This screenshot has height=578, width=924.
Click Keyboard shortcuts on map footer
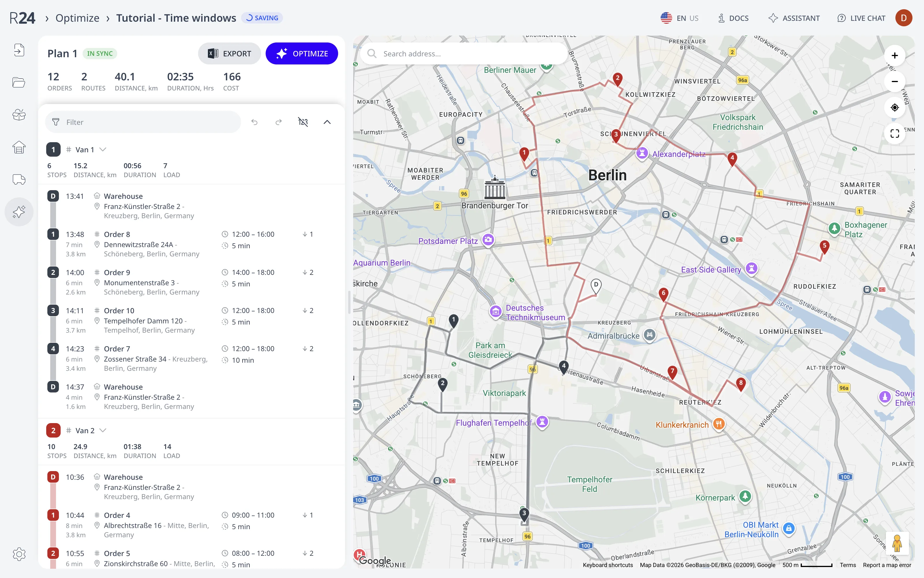(x=608, y=565)
